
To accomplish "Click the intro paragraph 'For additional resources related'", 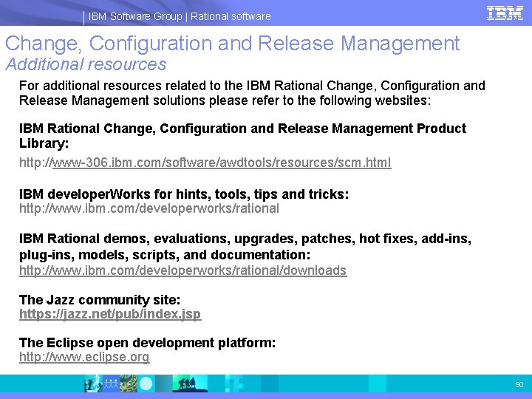I will (252, 93).
